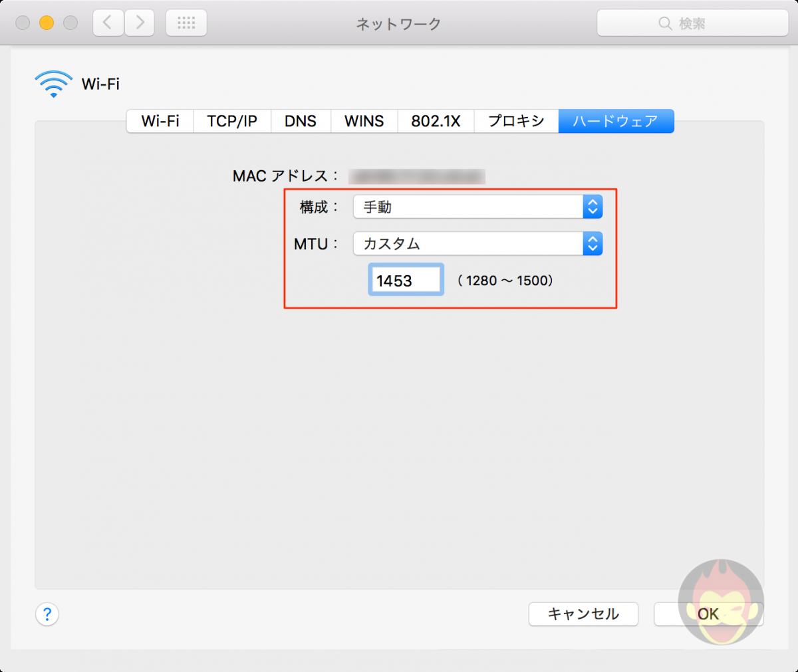Screen dimensions: 798x672
Task: Click the search magnifier icon
Action: 665,23
